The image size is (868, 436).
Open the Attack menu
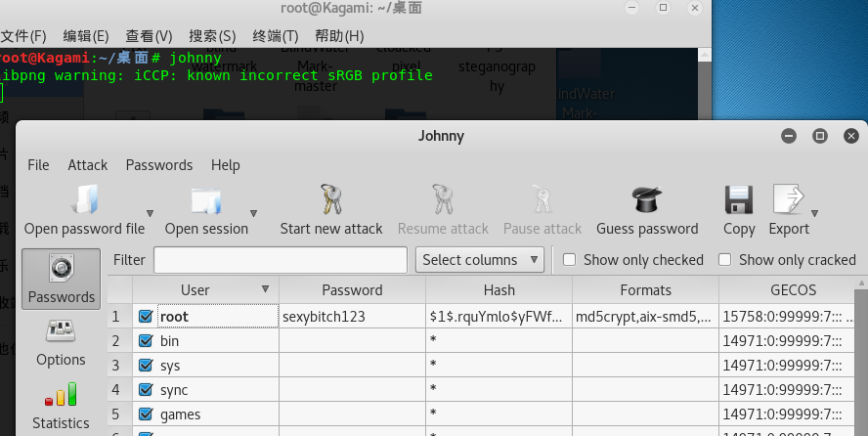87,165
